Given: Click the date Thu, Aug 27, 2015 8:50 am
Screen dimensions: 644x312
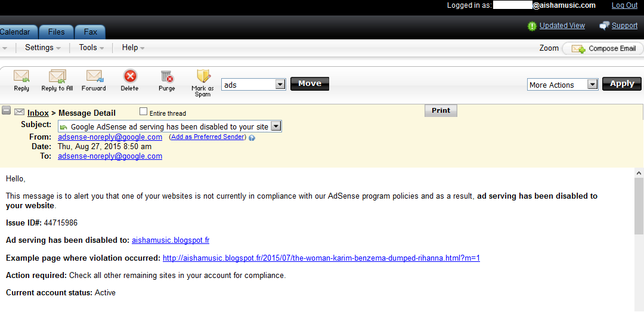Looking at the screenshot, I should (104, 146).
